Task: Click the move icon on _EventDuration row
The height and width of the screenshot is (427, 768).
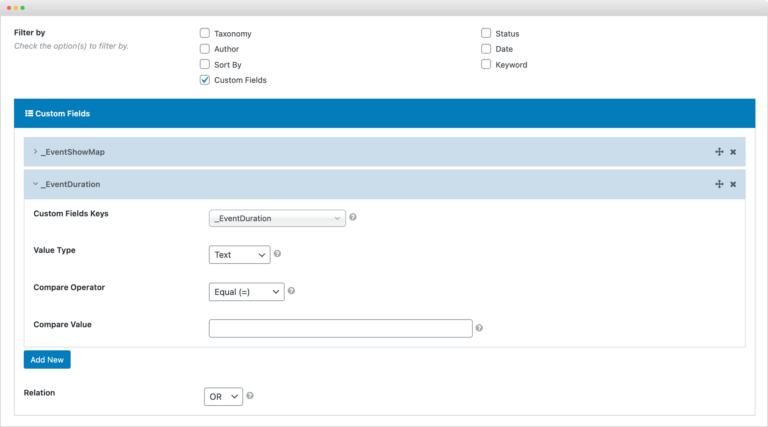Action: point(719,184)
